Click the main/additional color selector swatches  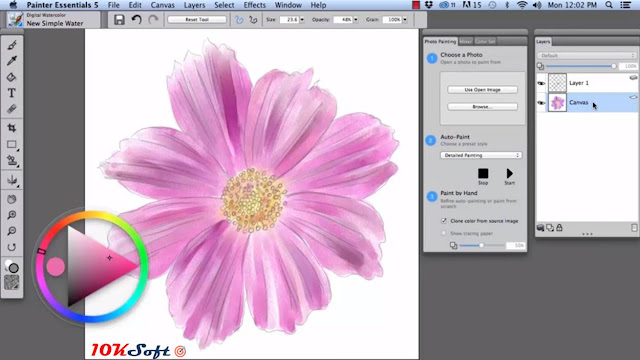[x=12, y=267]
